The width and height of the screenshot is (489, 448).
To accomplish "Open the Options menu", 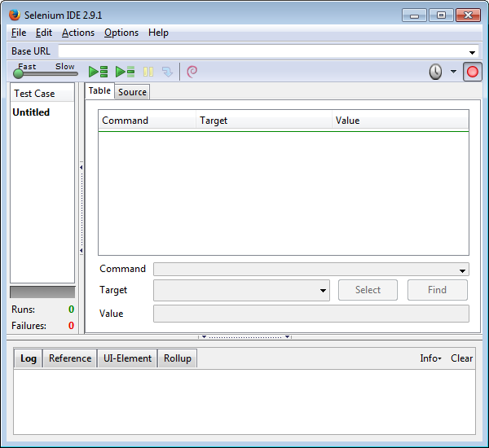I will tap(121, 33).
